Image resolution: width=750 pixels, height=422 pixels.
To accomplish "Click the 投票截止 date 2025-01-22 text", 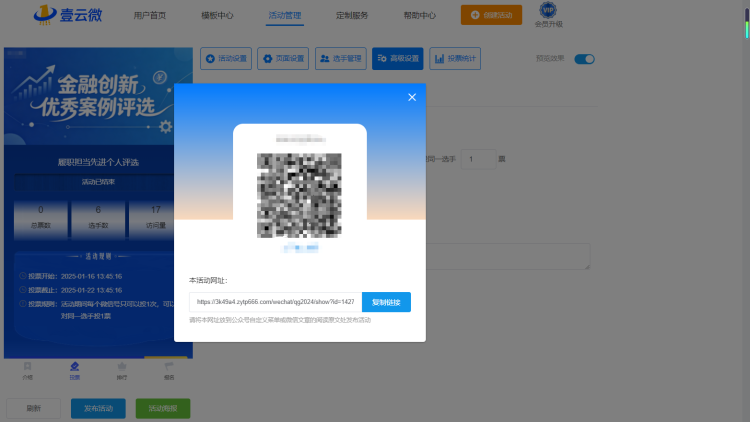I will point(91,290).
